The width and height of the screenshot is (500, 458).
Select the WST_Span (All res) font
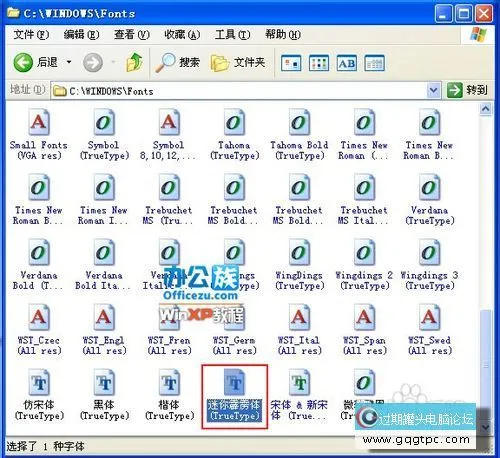364,330
